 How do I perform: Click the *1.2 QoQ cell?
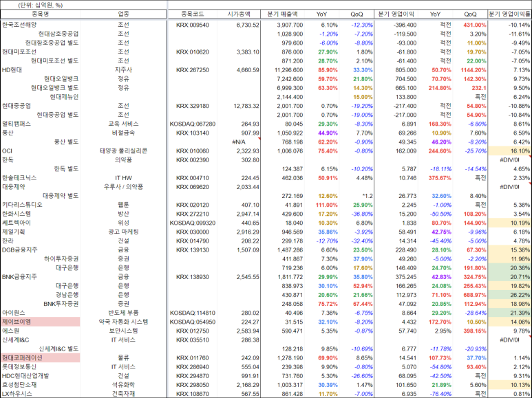(368, 196)
